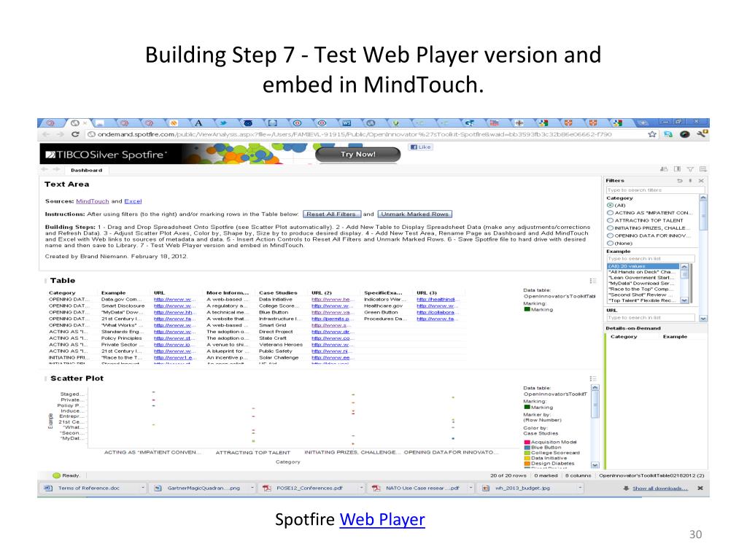Open the Excel source link
Viewport: 747px width, 560px height.
[x=133, y=201]
